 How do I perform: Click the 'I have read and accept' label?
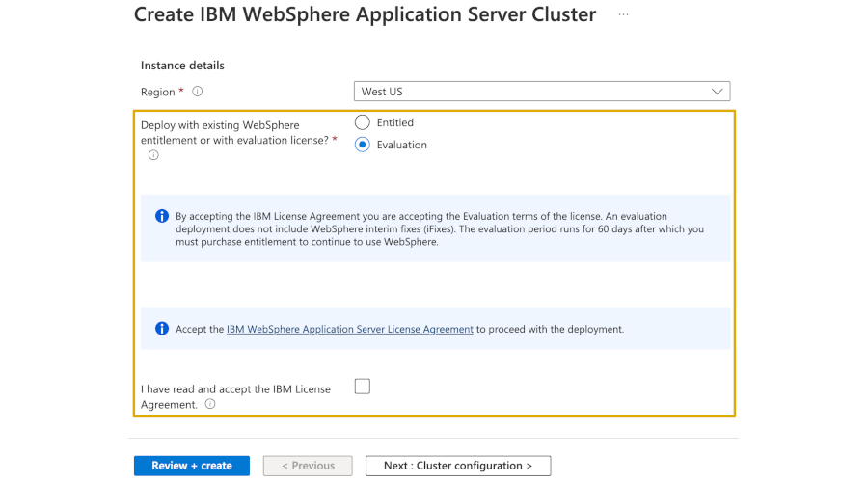[235, 389]
